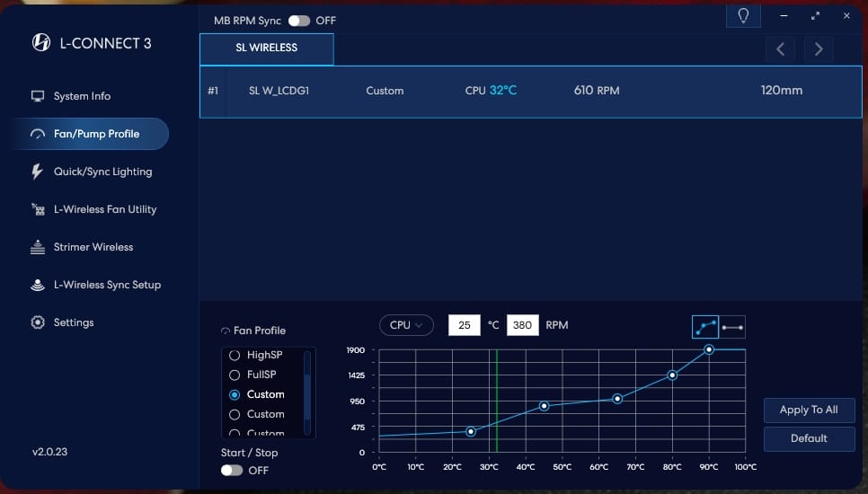This screenshot has width=868, height=494.
Task: Click the System Info monitor icon
Action: tap(38, 96)
